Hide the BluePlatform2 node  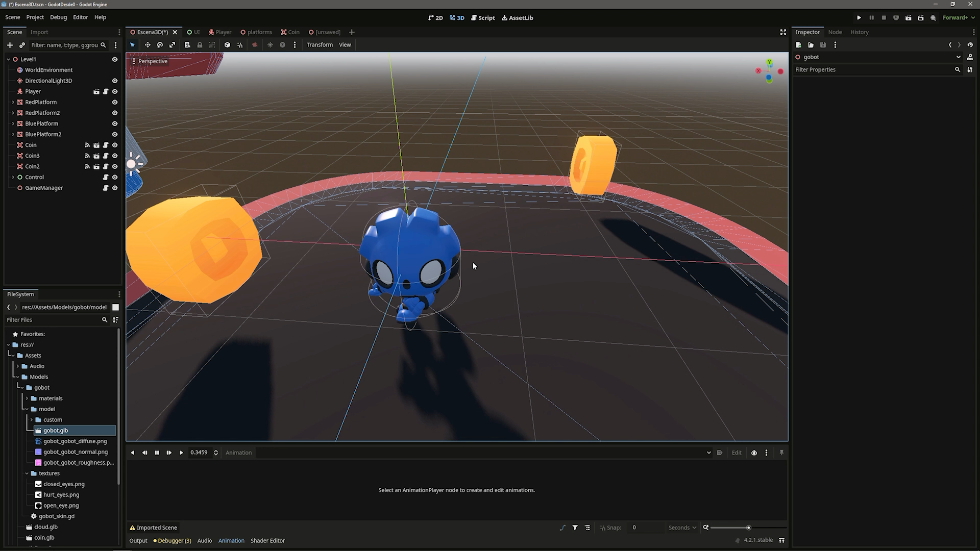click(115, 134)
